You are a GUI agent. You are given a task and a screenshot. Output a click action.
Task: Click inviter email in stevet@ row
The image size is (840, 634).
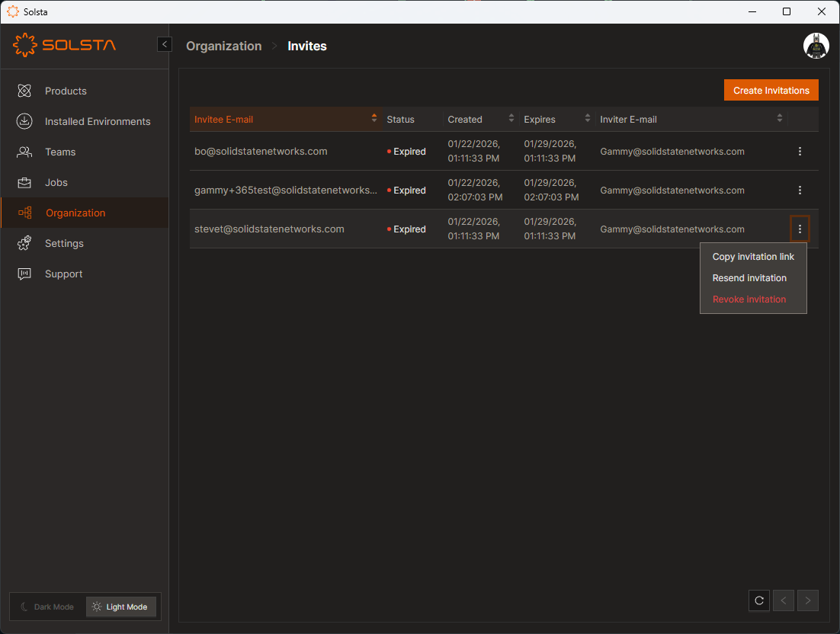point(672,229)
